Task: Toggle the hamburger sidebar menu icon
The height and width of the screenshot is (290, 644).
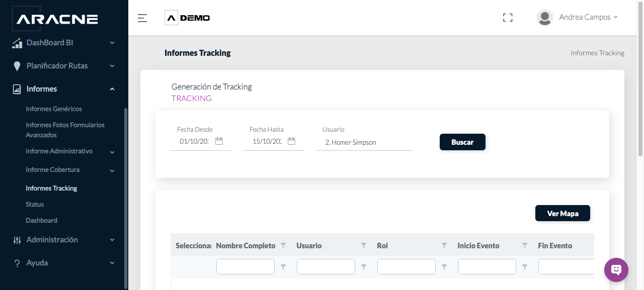Action: click(x=142, y=18)
